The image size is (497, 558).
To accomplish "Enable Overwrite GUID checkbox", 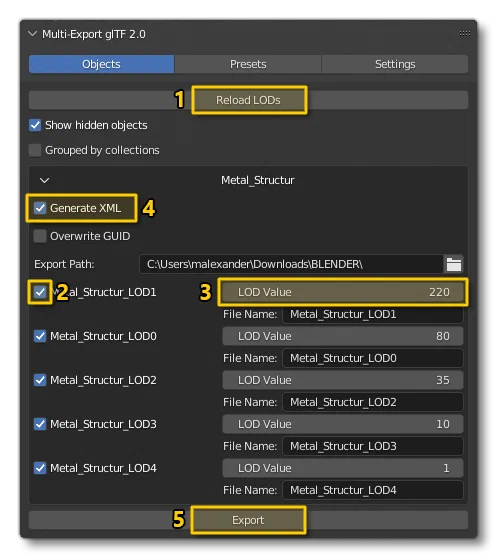I will [40, 236].
